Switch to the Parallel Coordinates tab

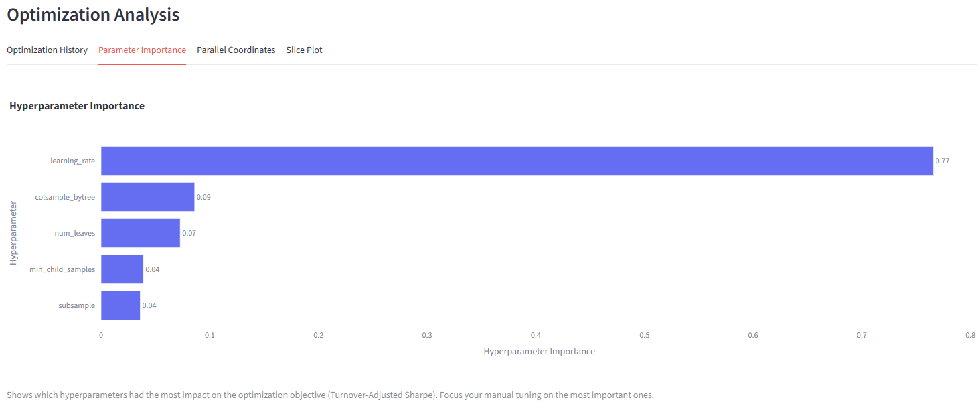236,50
